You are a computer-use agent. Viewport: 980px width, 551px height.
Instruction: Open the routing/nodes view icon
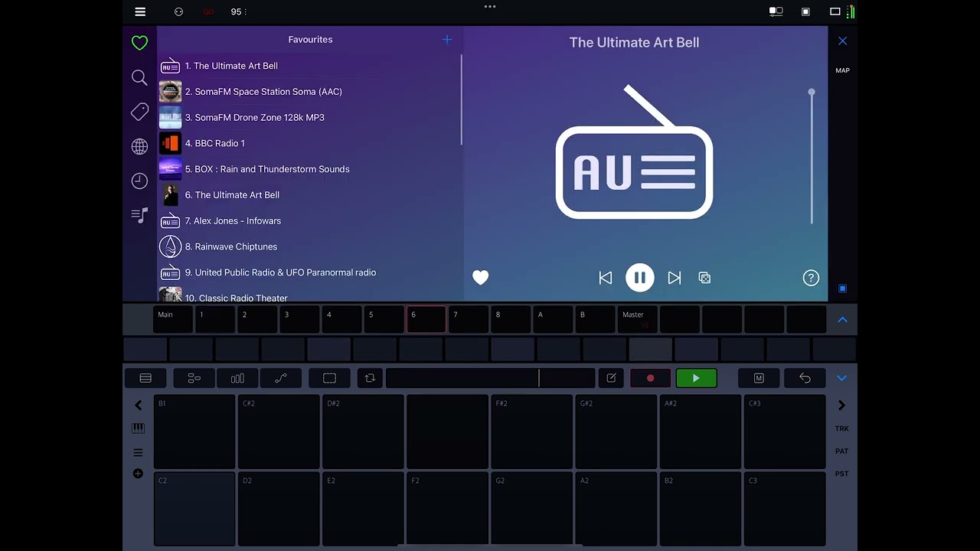[x=194, y=378]
